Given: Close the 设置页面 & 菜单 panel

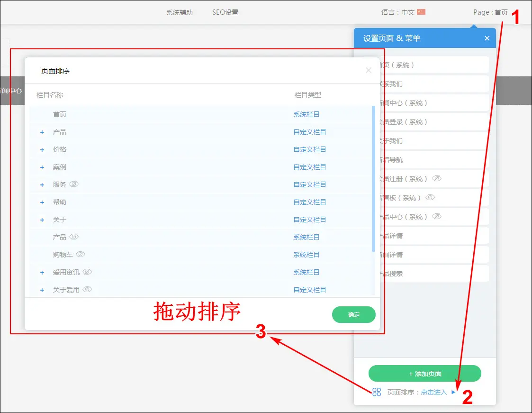Looking at the screenshot, I should (487, 38).
